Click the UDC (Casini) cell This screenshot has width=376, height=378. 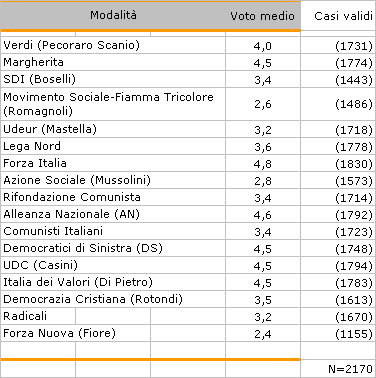[113, 265]
